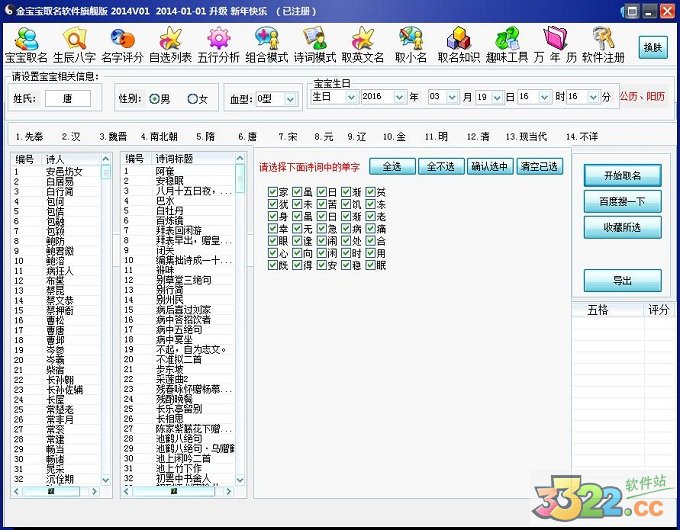Viewport: 680px width, 530px height.
Task: Open the 生日 type dropdown
Action: click(x=351, y=97)
